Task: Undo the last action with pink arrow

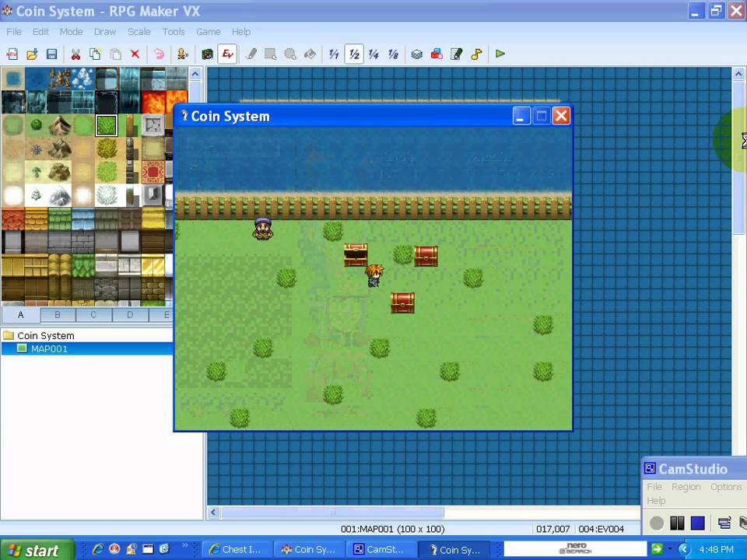Action: click(x=159, y=54)
